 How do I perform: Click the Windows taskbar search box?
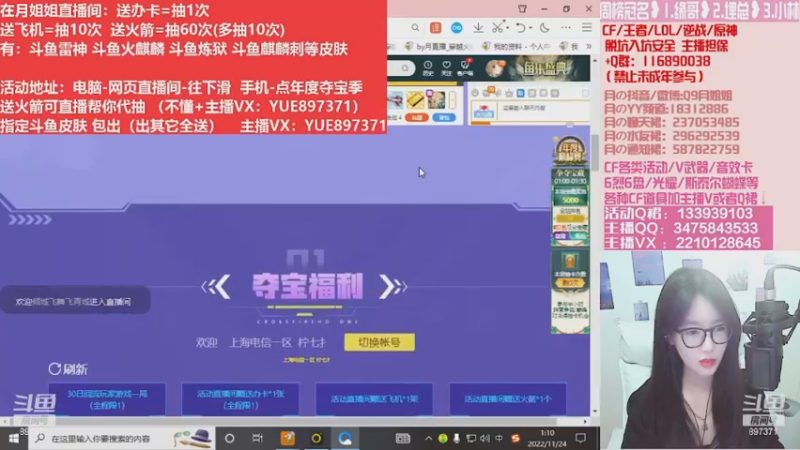click(x=122, y=438)
